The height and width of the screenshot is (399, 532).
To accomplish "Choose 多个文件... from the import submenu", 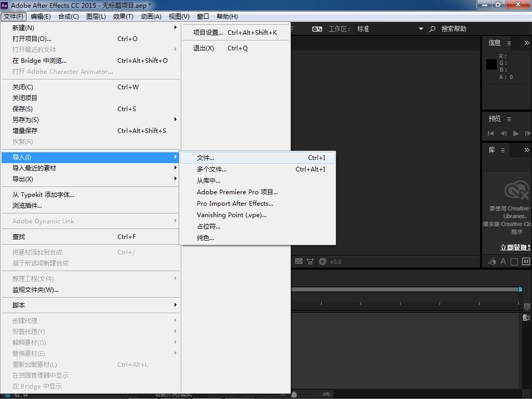I will [x=258, y=169].
